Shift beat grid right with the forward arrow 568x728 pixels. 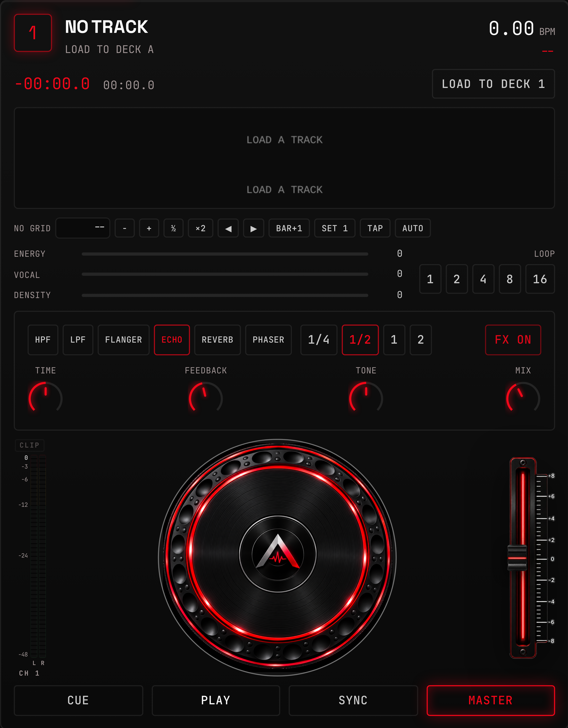pos(253,228)
